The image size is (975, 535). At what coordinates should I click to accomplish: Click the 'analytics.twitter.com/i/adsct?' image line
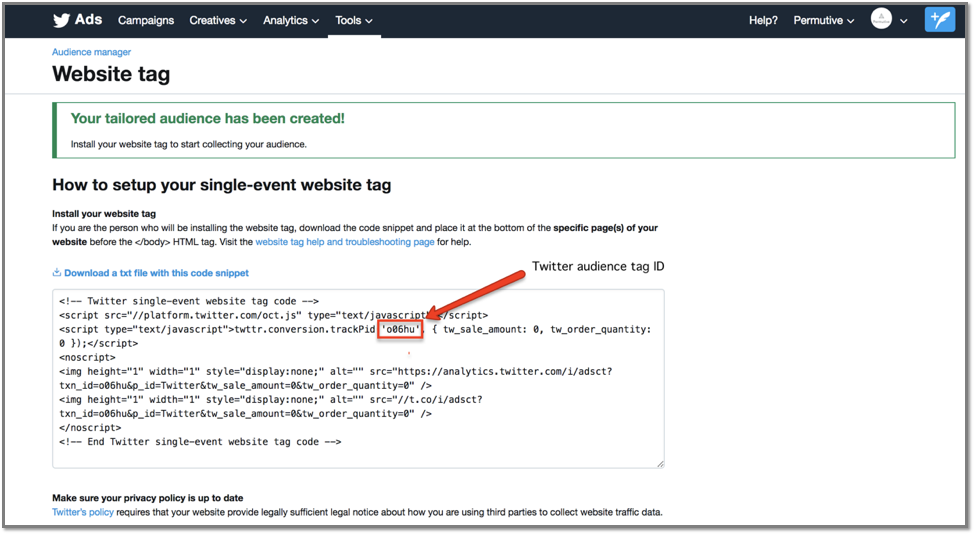tap(336, 371)
